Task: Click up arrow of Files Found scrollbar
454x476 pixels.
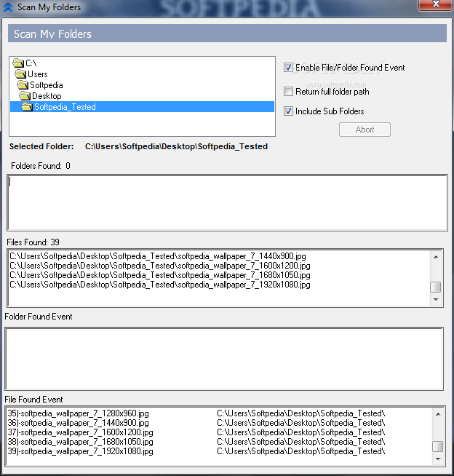Action: (x=436, y=257)
